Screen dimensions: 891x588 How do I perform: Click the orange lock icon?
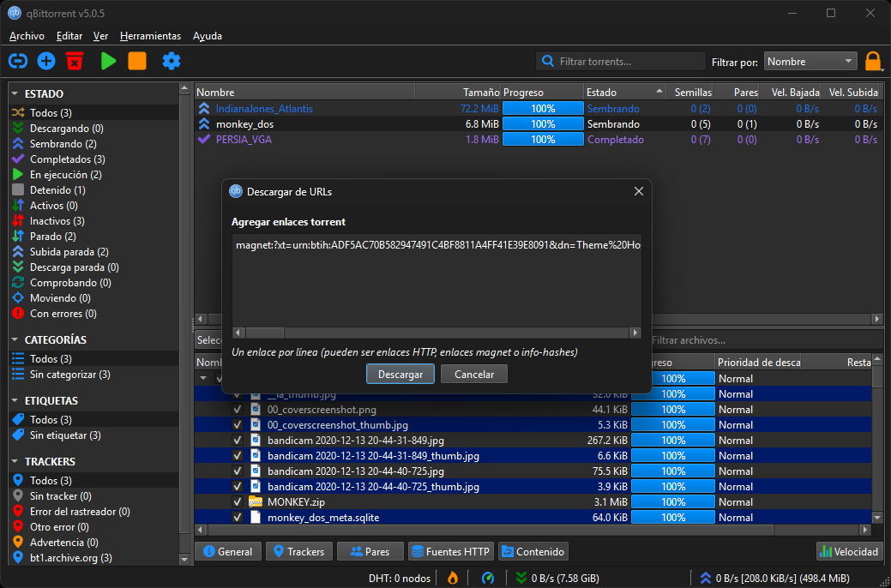[873, 62]
